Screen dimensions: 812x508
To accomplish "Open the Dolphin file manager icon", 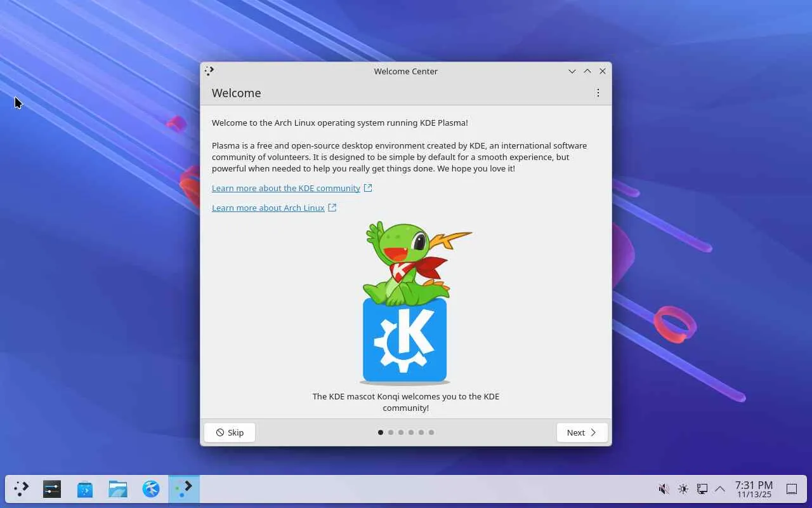I will [118, 489].
